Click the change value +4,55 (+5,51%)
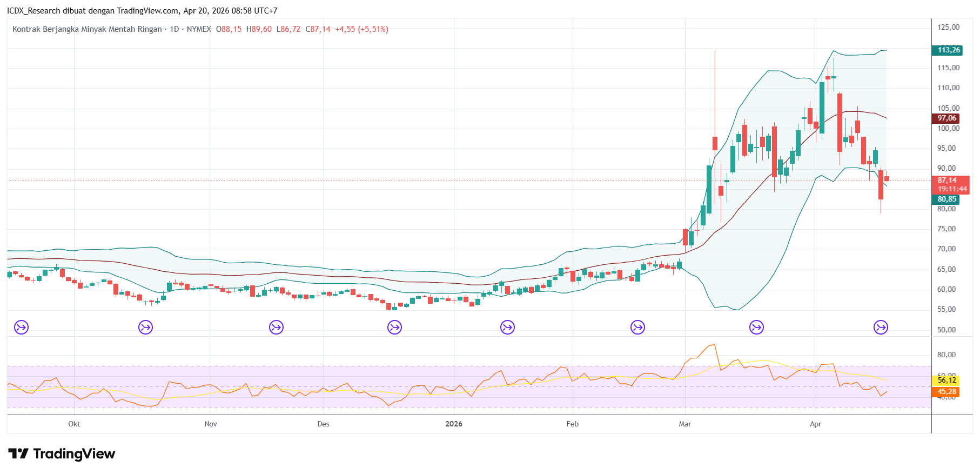 click(361, 29)
